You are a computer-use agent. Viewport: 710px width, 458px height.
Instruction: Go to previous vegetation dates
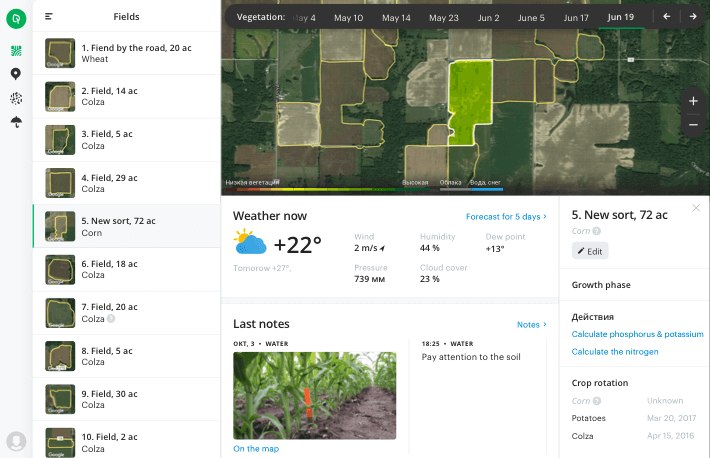(667, 17)
